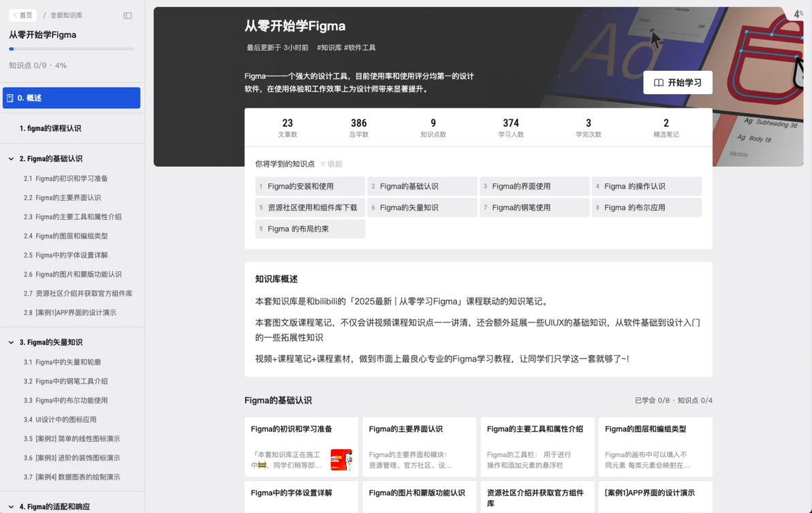This screenshot has height=513, width=812.
Task: Expand the 4. Figma的适配和响应 section
Action: (11, 507)
